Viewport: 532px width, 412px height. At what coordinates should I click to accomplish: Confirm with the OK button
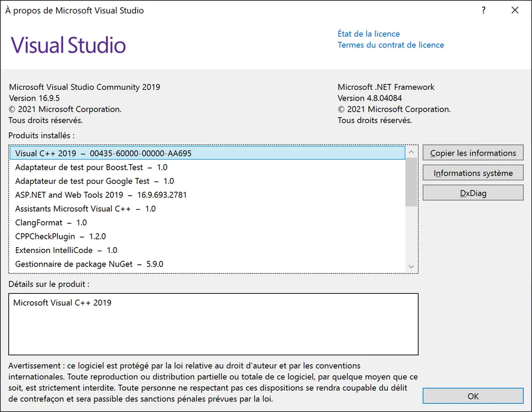pos(473,396)
